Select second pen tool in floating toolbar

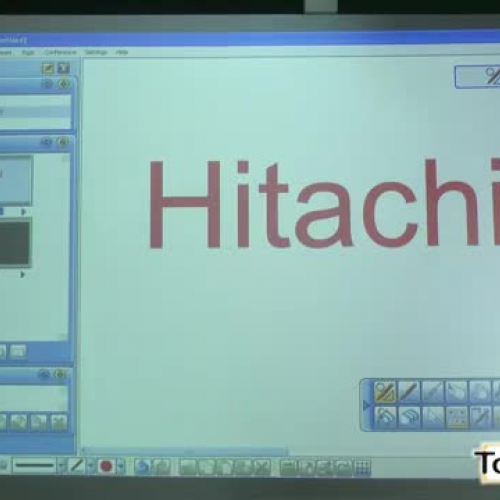tap(409, 392)
